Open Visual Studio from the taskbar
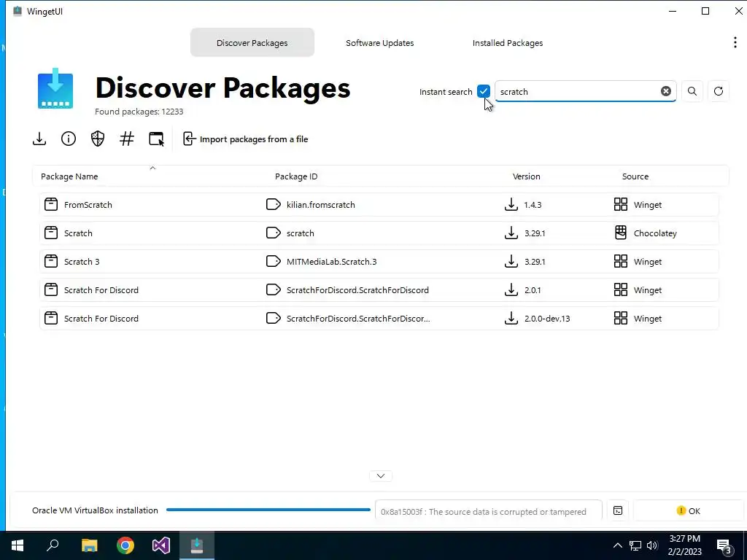This screenshot has width=747, height=560. 161,545
